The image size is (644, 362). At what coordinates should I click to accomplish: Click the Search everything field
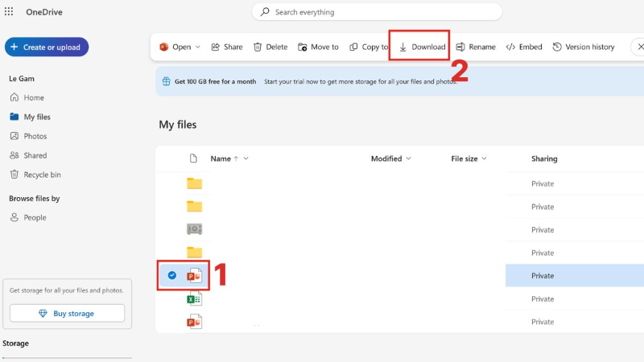click(377, 12)
